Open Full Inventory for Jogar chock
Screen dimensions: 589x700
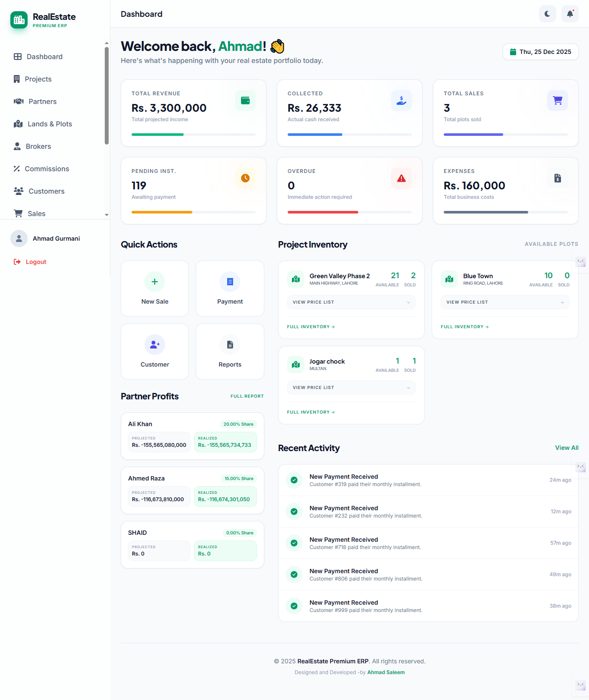pyautogui.click(x=311, y=412)
